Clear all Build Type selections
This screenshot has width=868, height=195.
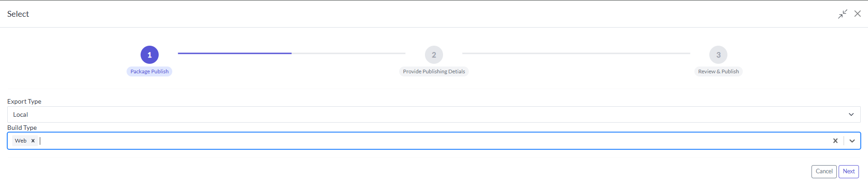point(835,141)
